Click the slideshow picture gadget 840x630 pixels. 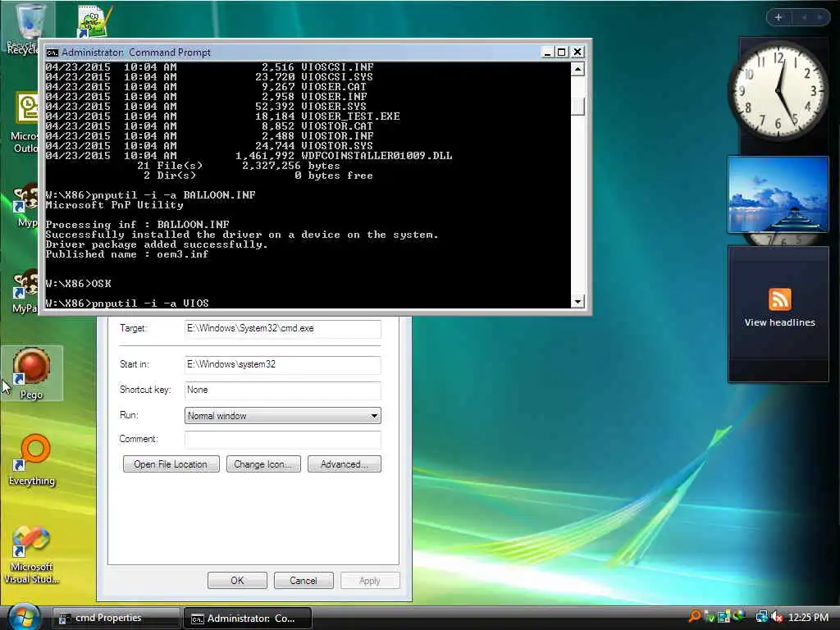pyautogui.click(x=778, y=194)
